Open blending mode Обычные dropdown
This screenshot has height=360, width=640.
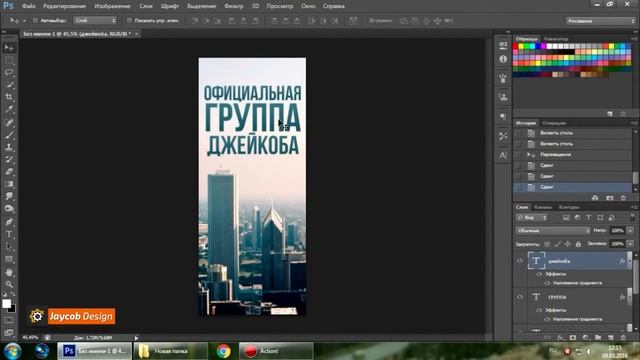click(x=553, y=231)
